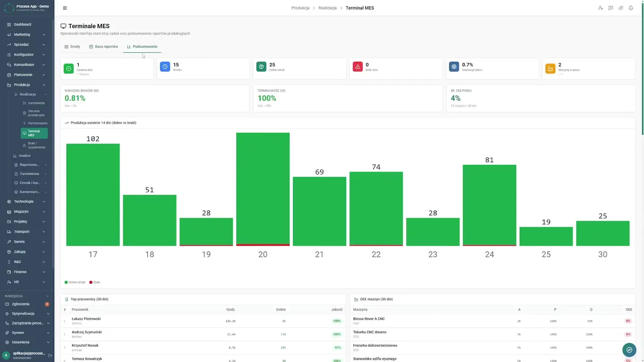Expand the Magazyn menu chevron
644x362 pixels.
[x=44, y=211]
